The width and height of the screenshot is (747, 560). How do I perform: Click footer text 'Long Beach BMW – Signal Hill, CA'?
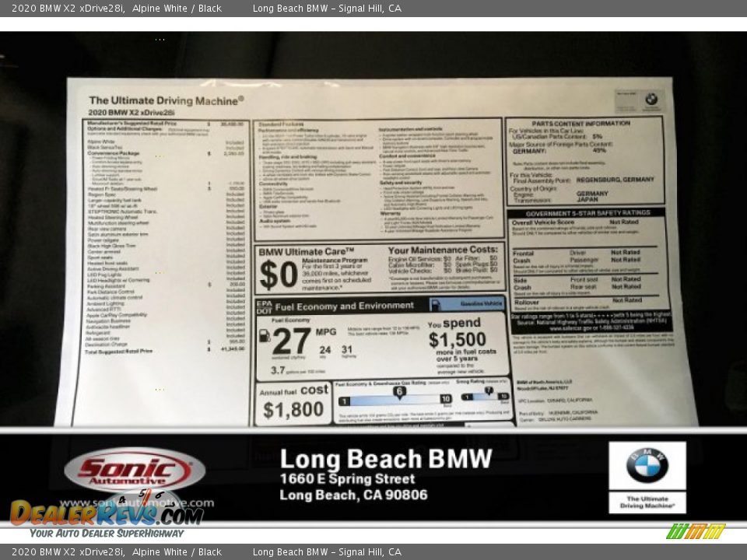click(x=327, y=552)
